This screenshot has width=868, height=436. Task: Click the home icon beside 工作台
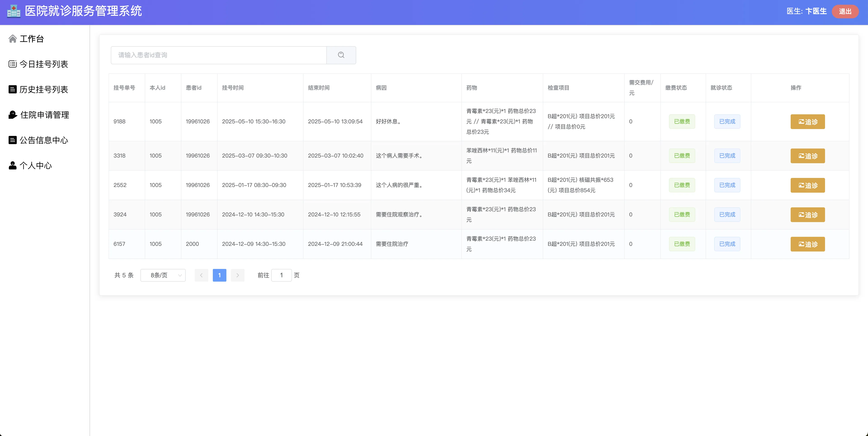point(12,39)
